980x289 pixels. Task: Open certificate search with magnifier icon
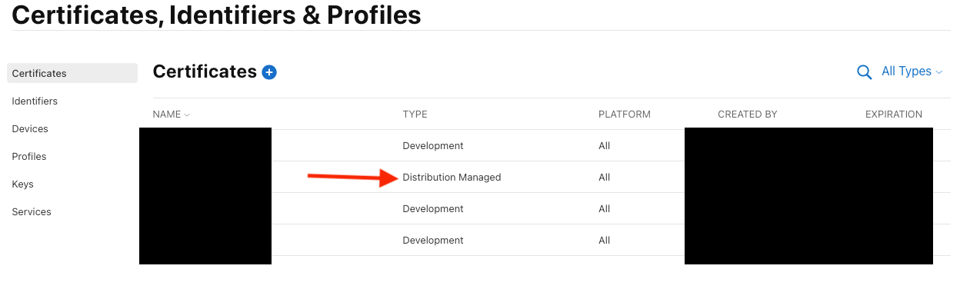(x=865, y=72)
